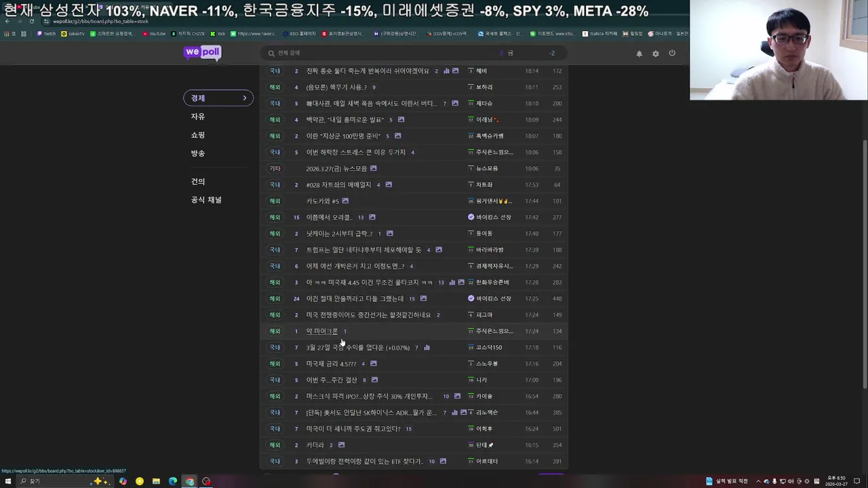The image size is (868, 488).
Task: Open the notifications bell icon
Action: coord(639,54)
